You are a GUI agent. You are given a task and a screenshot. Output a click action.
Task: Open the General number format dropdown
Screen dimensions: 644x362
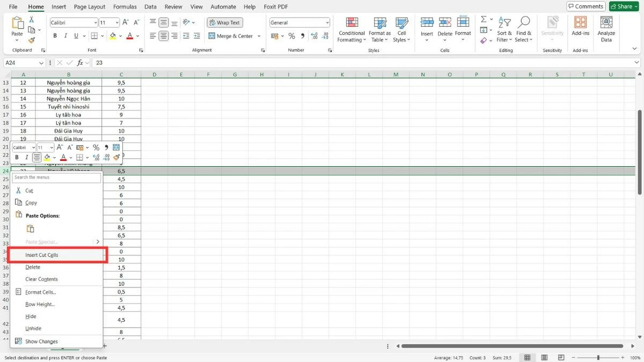click(x=327, y=22)
